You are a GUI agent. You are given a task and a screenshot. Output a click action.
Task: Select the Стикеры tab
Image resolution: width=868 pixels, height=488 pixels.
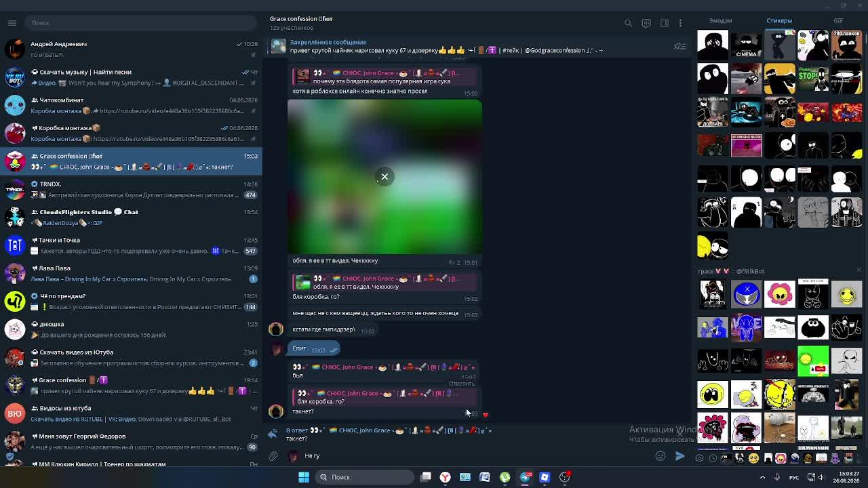[x=779, y=21]
